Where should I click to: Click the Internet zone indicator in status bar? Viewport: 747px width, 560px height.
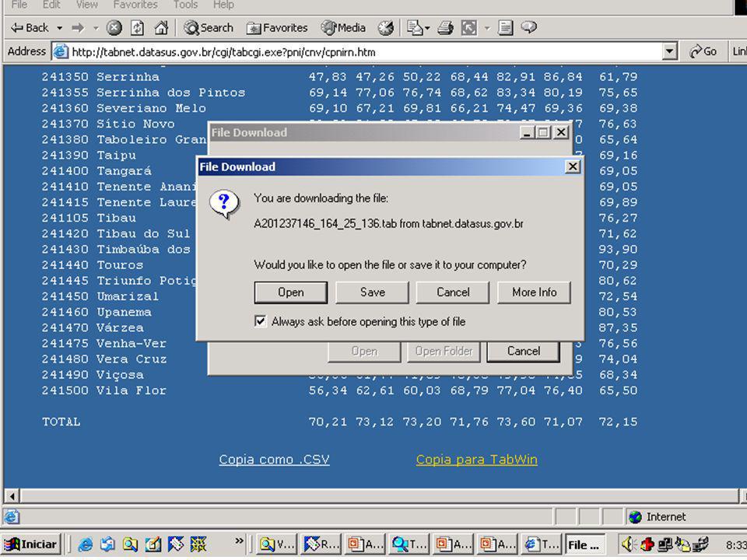658,517
